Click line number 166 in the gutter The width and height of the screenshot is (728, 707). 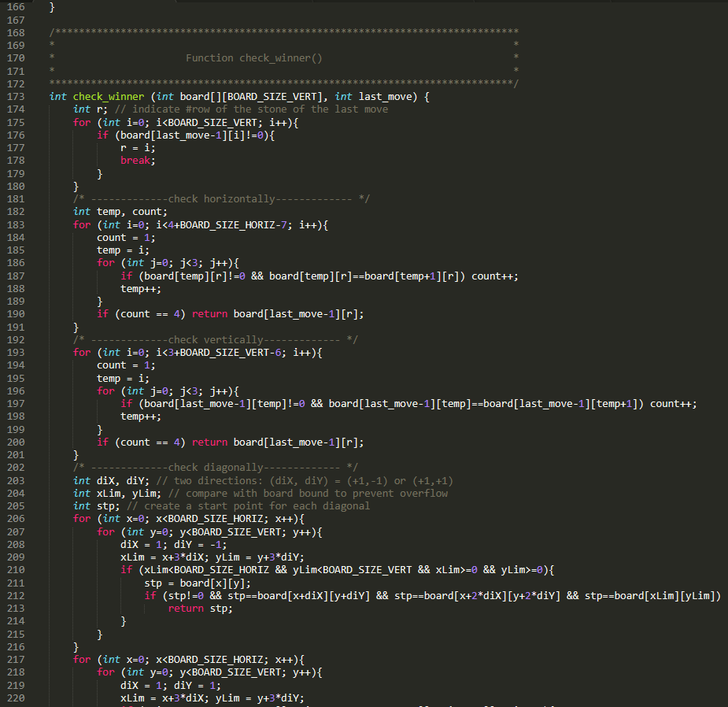pos(16,7)
